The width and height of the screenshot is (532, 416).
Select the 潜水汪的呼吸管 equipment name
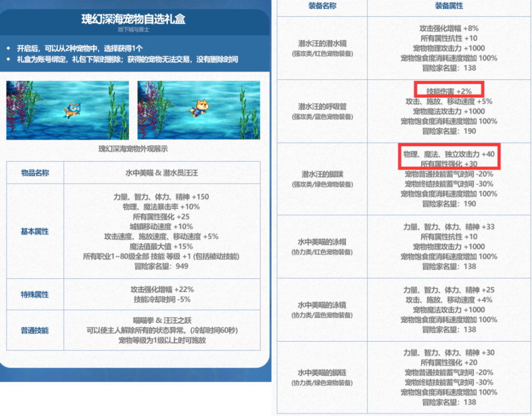coord(322,106)
